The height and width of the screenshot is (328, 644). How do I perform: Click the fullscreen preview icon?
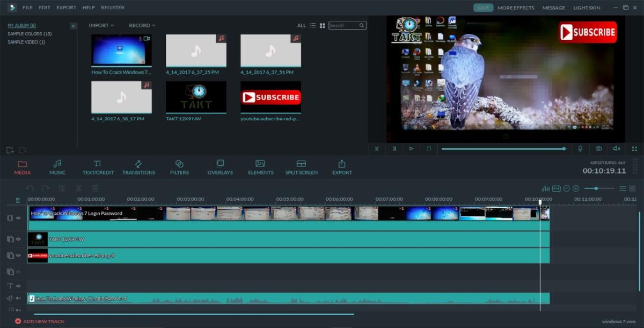[634, 149]
